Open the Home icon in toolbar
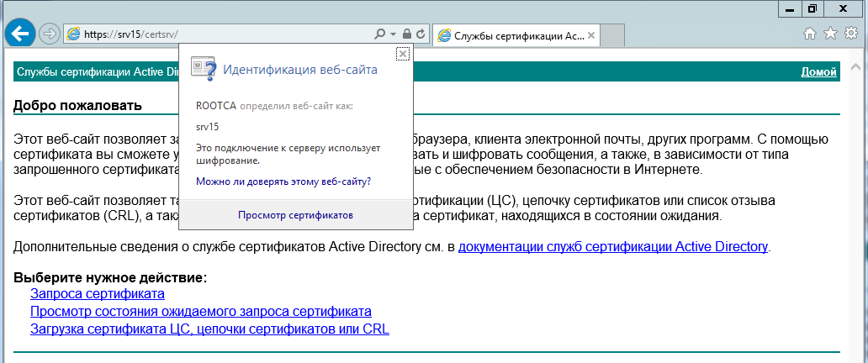The height and width of the screenshot is (363, 868). coord(809,34)
